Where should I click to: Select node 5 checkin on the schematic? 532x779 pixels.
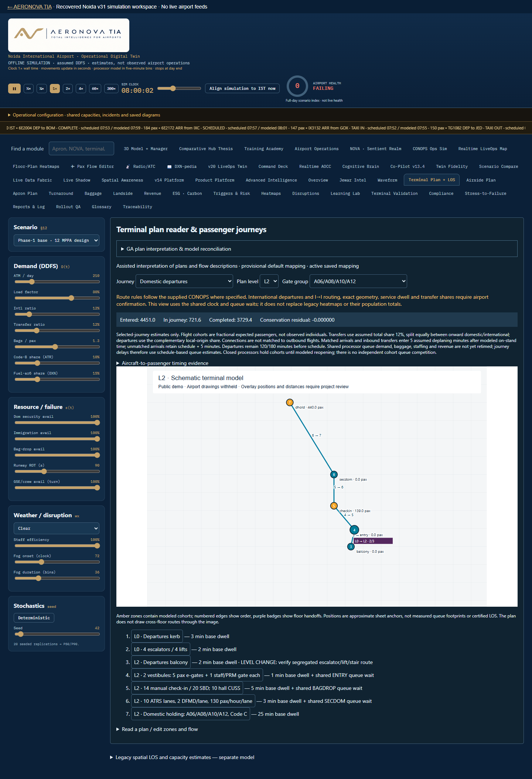(x=334, y=506)
